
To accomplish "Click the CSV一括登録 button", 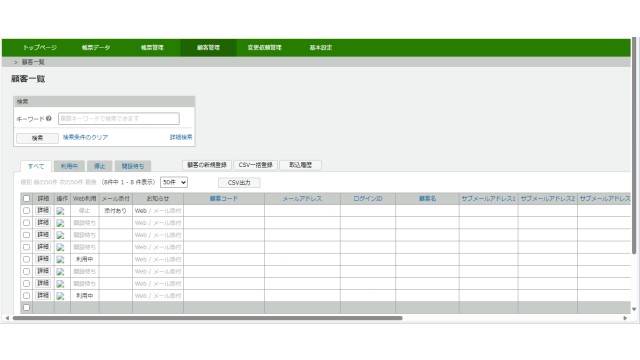I will (x=256, y=165).
